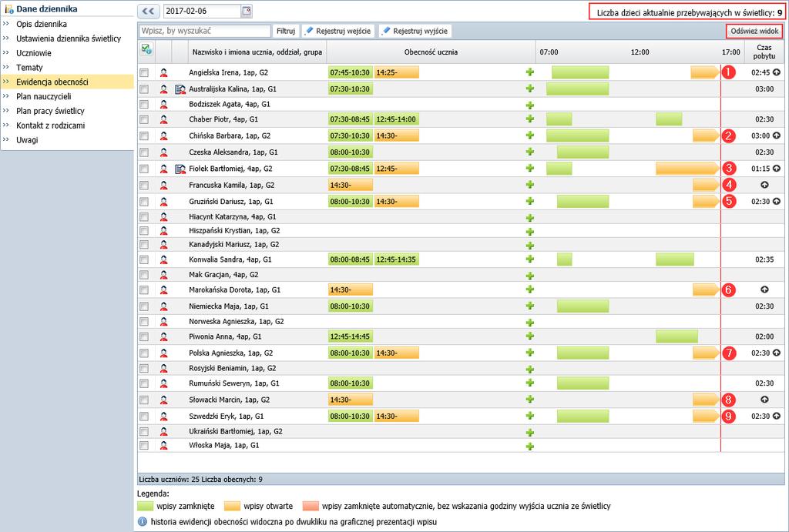
Task: Click orange timeline bar for Fiołek Bartłomiej
Action: click(687, 169)
